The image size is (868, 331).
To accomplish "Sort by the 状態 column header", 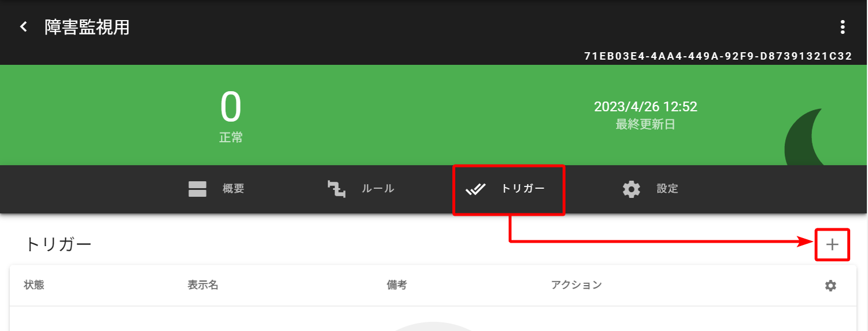I will click(34, 285).
